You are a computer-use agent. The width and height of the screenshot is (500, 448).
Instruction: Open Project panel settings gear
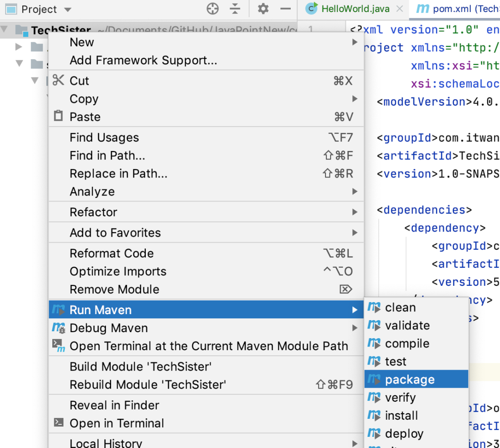263,9
